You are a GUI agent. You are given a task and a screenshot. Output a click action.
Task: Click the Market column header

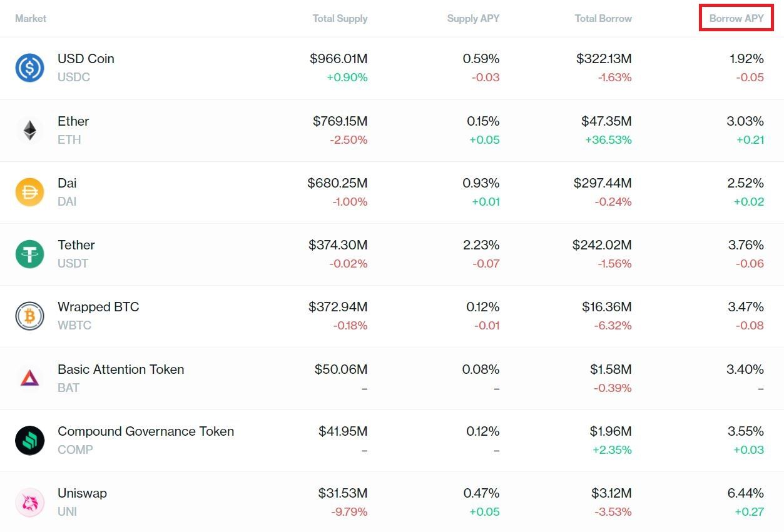coord(31,18)
